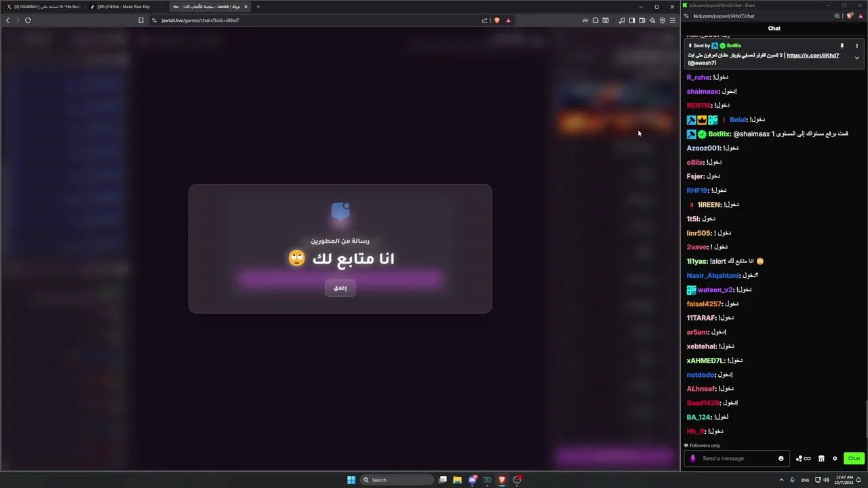
Task: Open clock showing 12:47 AM
Action: pos(844,480)
